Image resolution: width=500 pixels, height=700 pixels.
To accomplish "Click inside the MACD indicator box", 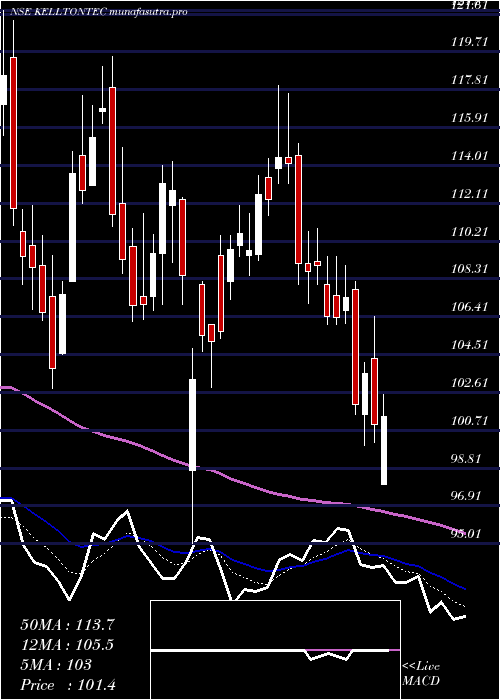I will 275,650.
